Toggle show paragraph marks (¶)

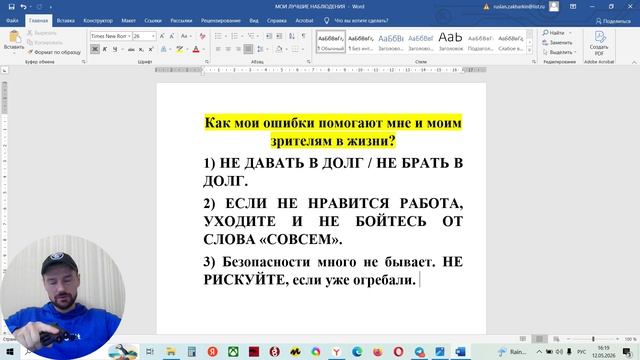coord(304,36)
